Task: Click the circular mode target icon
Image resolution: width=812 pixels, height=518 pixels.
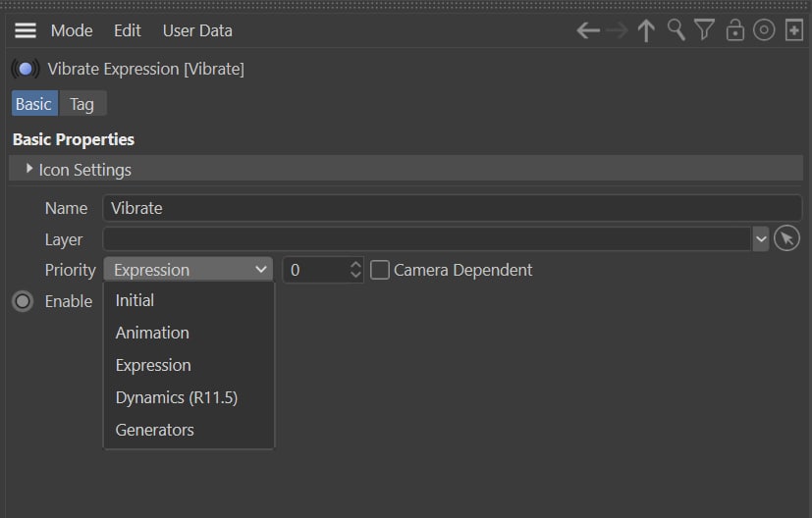Action: pos(764,30)
